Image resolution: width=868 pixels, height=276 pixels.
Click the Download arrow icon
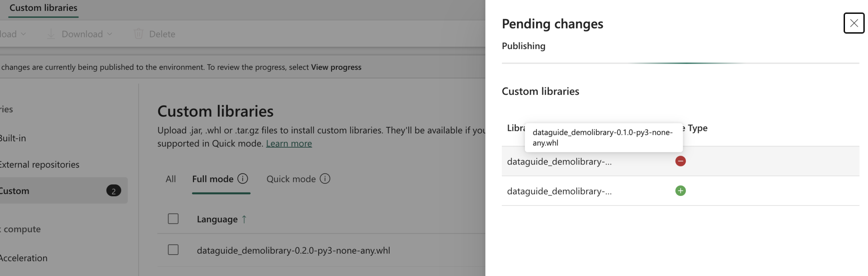click(51, 34)
